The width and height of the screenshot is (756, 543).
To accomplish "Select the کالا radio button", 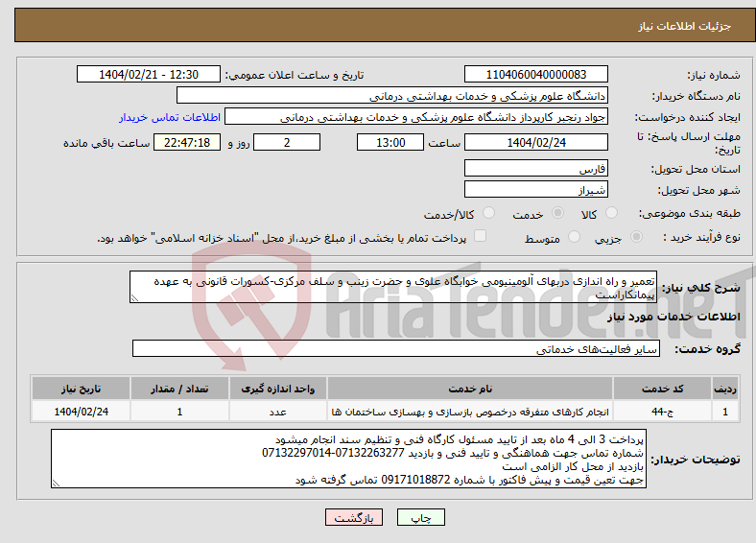I will point(611,213).
